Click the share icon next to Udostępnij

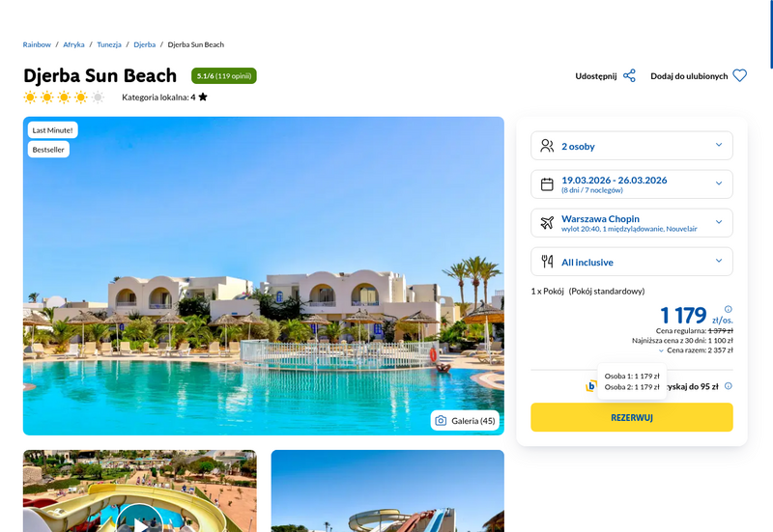(x=629, y=76)
